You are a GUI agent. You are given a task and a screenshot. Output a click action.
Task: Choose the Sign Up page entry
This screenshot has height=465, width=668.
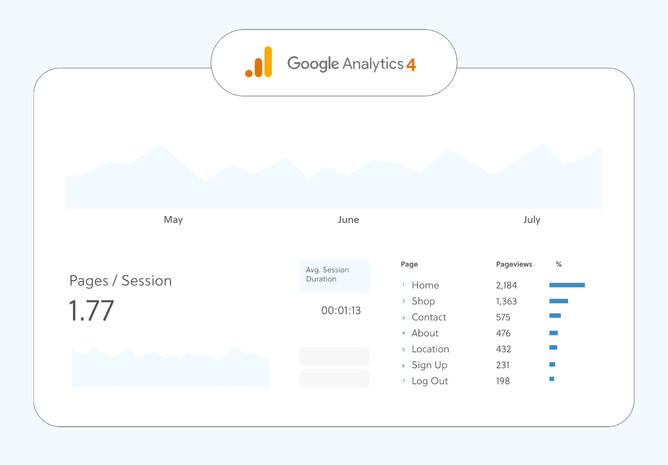click(429, 365)
